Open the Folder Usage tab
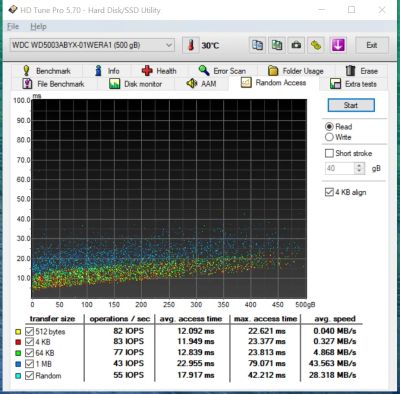 [x=296, y=71]
